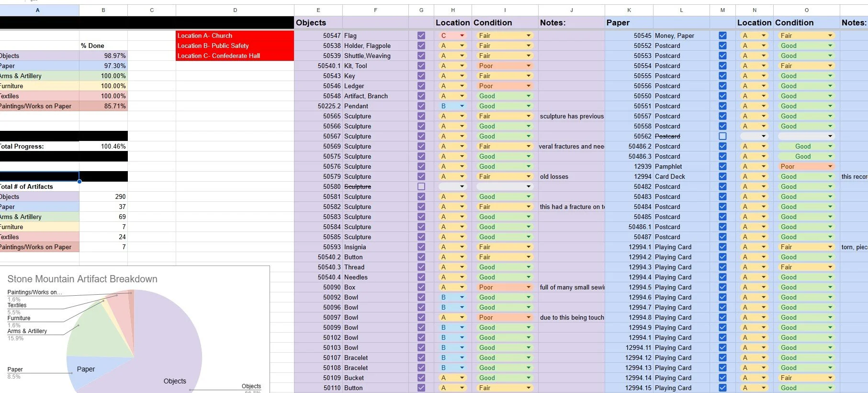Select the Location C- Confederate Hall cell
The image size is (868, 393).
click(235, 56)
